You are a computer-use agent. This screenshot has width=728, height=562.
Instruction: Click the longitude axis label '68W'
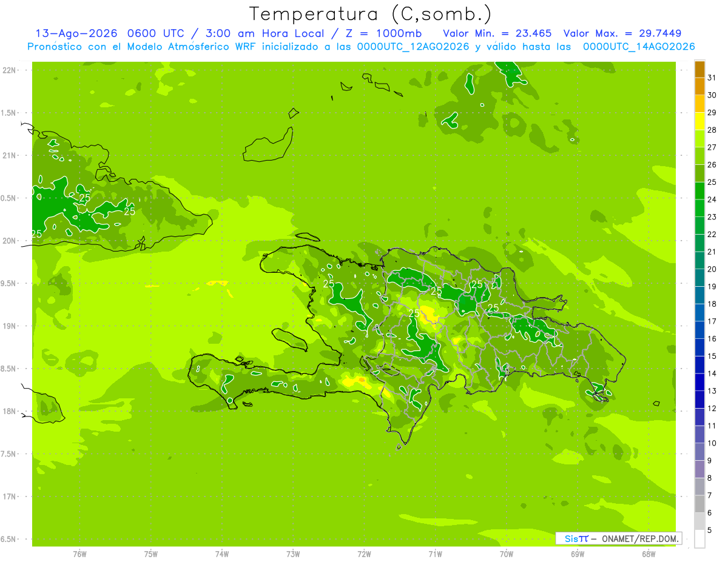pos(649,554)
